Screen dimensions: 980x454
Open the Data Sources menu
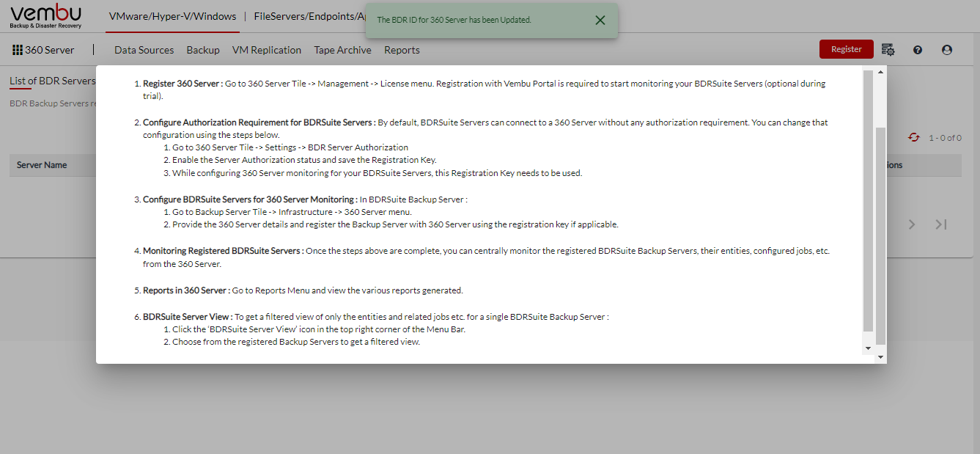pos(144,50)
